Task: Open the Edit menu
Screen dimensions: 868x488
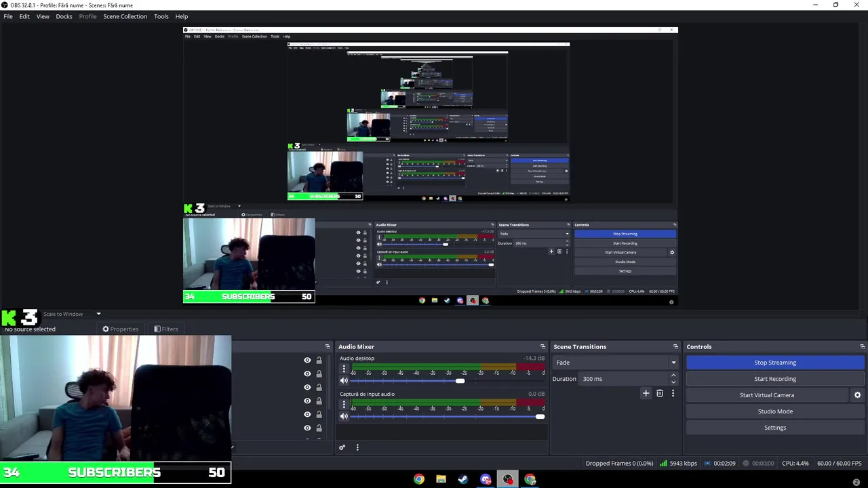Action: coord(24,16)
